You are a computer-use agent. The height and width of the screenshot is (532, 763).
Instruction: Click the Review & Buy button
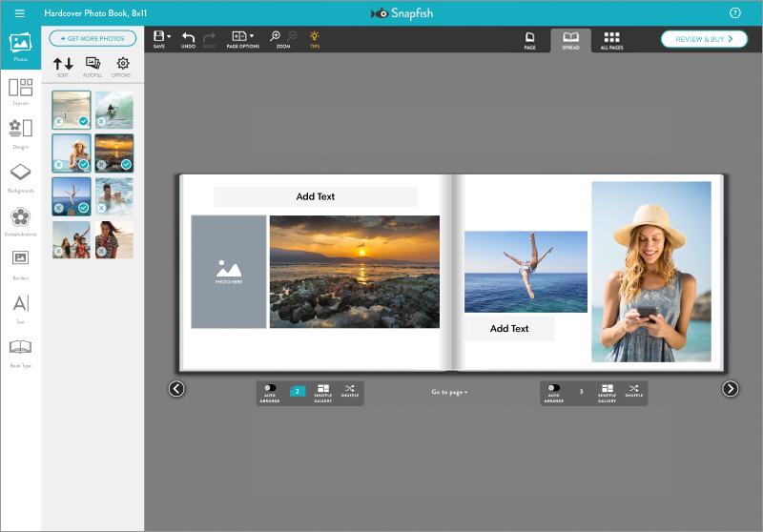704,39
